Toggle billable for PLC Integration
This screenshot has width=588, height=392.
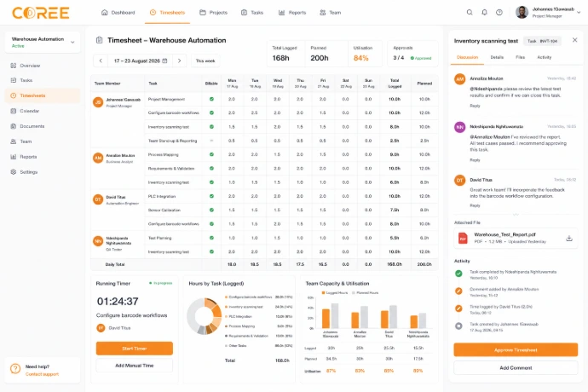pyautogui.click(x=211, y=196)
